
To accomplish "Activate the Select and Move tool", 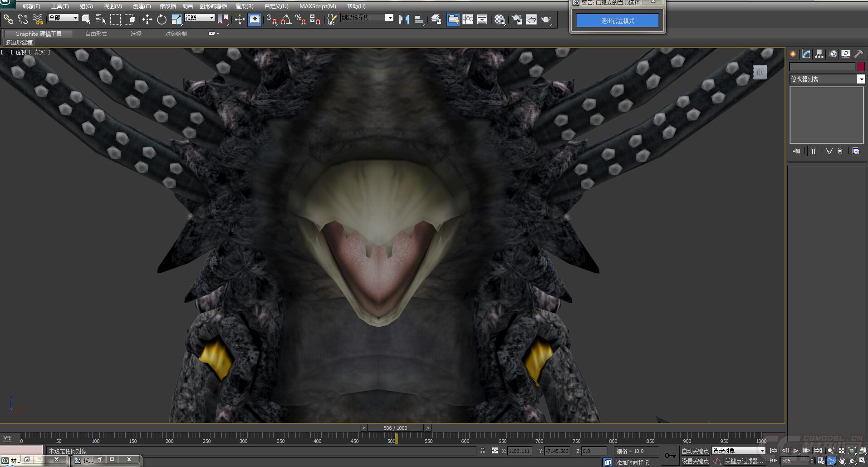I will pyautogui.click(x=147, y=19).
